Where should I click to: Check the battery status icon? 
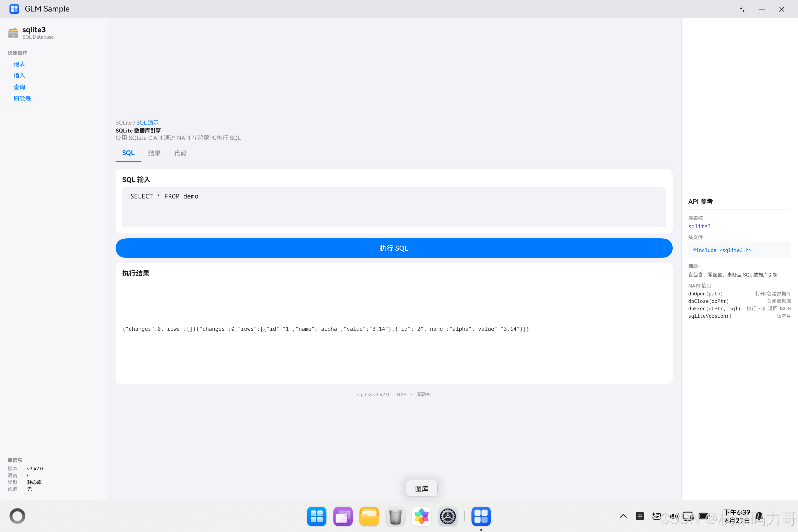704,516
